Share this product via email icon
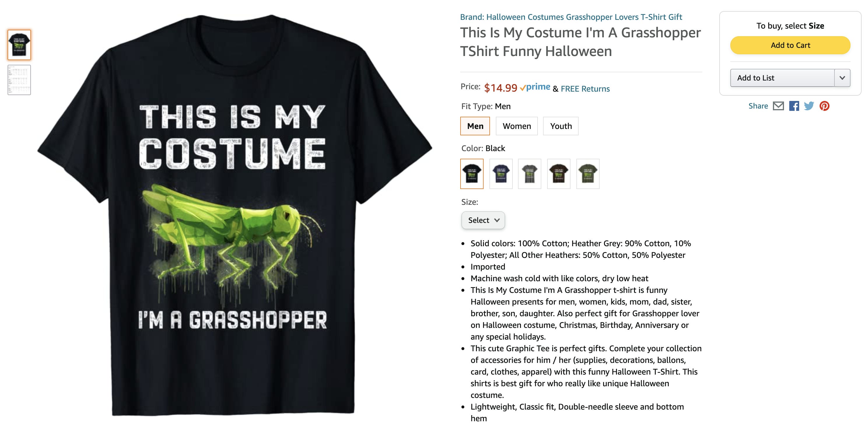Screen dimensions: 868x423 pos(778,106)
